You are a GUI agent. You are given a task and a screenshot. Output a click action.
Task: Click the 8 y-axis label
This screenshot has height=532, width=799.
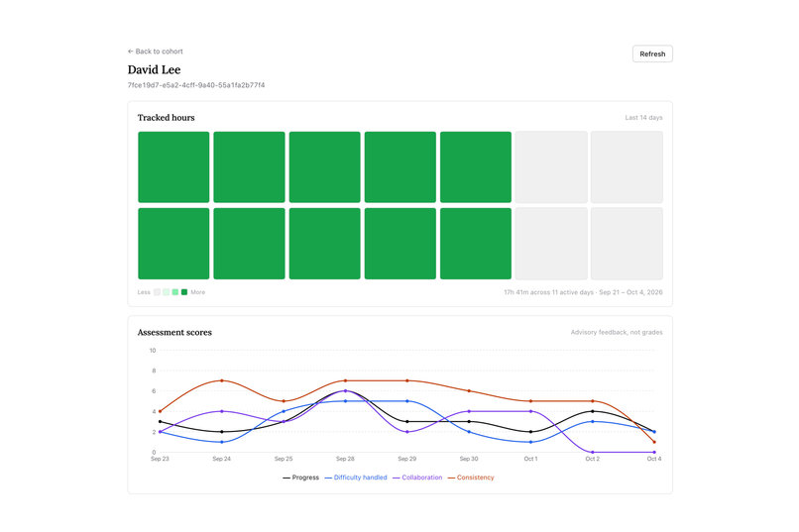[x=154, y=371]
